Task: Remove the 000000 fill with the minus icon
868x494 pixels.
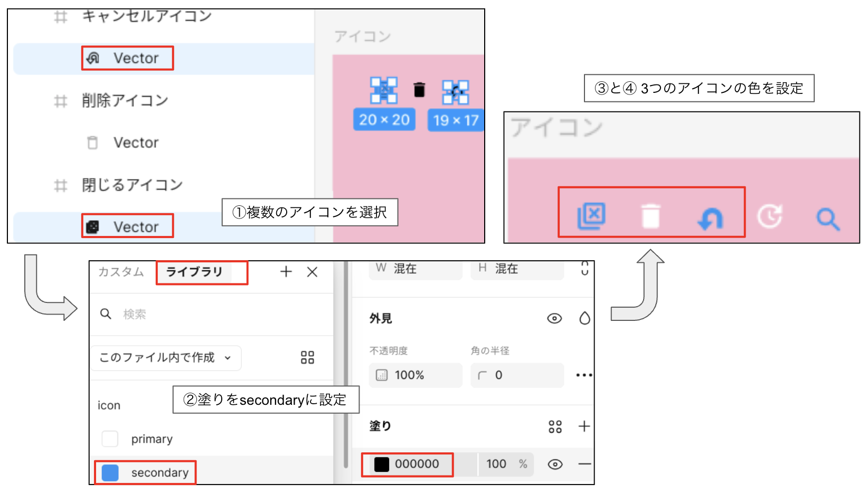Action: pyautogui.click(x=584, y=464)
